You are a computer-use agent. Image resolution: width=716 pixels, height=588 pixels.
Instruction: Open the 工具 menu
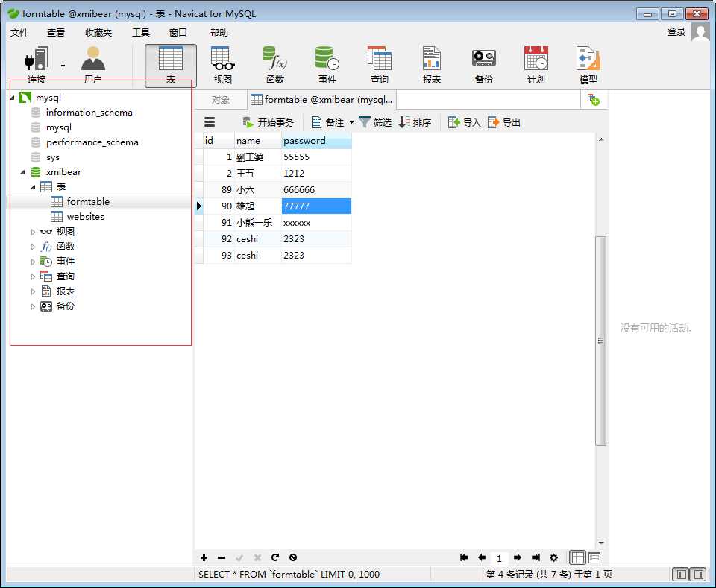click(141, 32)
